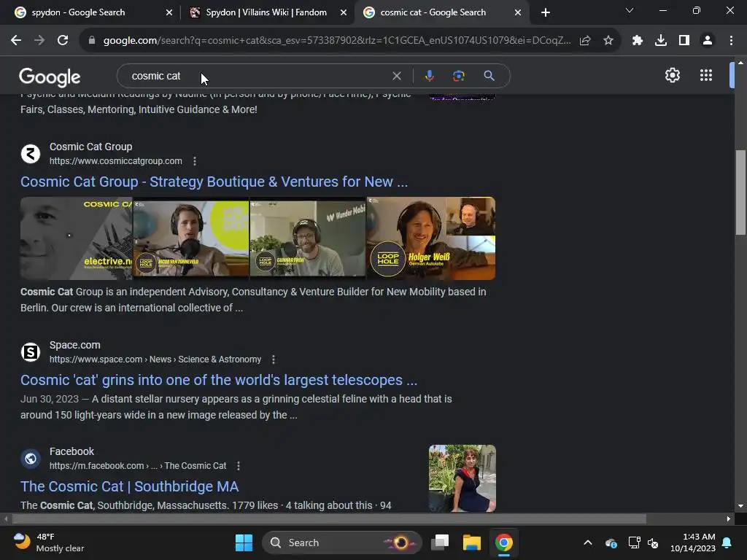The height and width of the screenshot is (560, 747).
Task: Click the magnifier search button
Action: 489,76
